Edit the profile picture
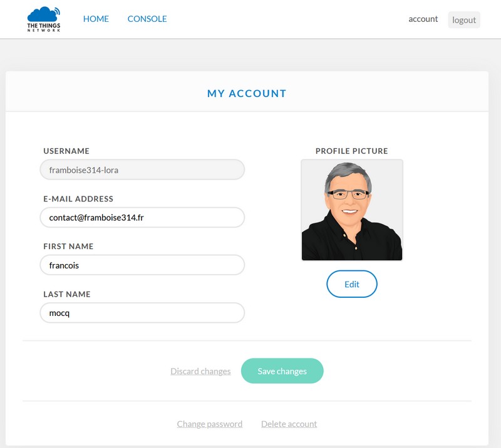This screenshot has height=448, width=501. pyautogui.click(x=352, y=284)
